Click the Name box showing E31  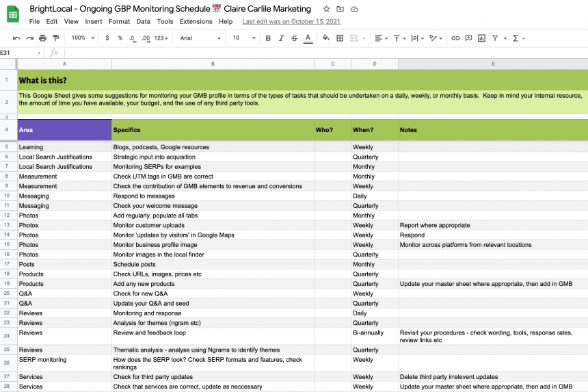[x=21, y=53]
